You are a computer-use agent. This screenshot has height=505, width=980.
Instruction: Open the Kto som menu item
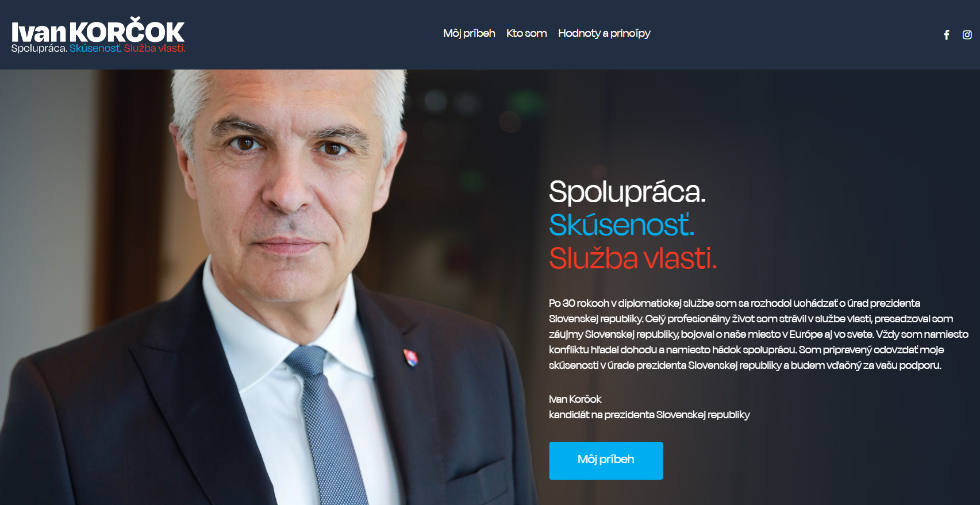(526, 33)
